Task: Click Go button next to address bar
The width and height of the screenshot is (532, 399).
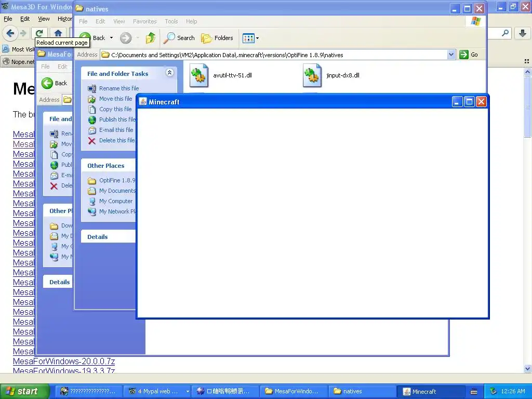Action: (469, 55)
